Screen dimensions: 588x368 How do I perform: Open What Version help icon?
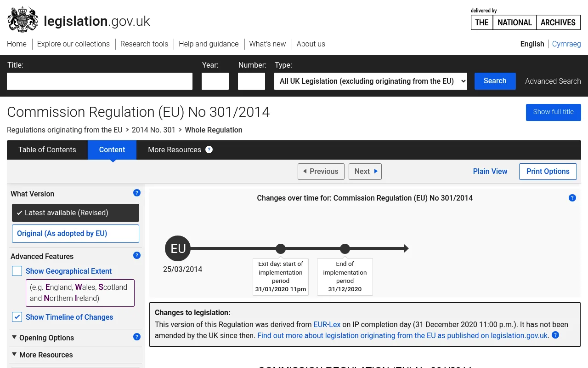[x=136, y=193]
